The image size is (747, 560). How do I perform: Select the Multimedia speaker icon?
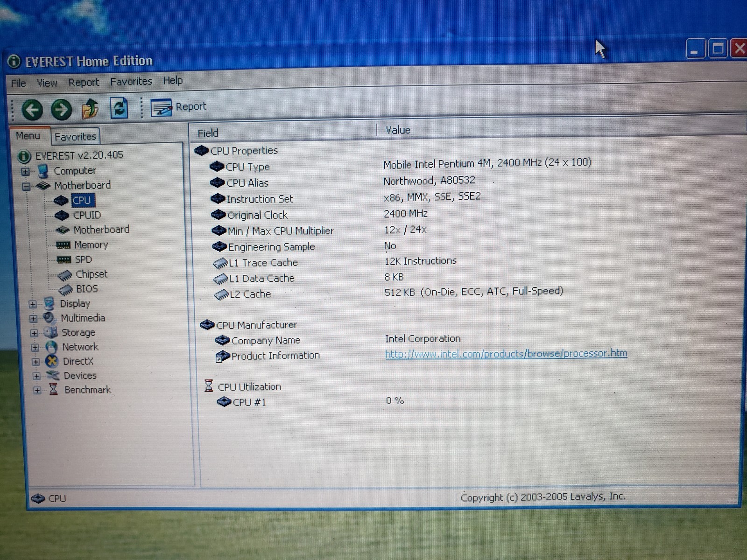49,318
